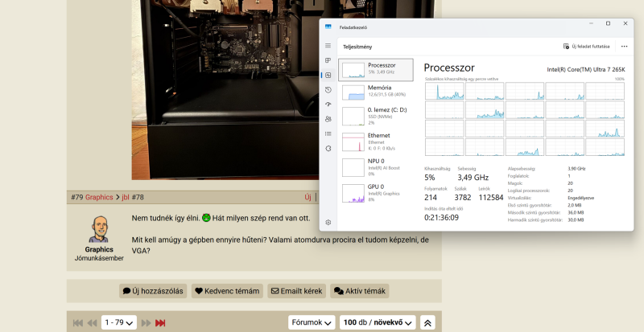Click the Intel(R) Core(TM) Ultra 7 265K label
This screenshot has height=332, width=644.
586,70
